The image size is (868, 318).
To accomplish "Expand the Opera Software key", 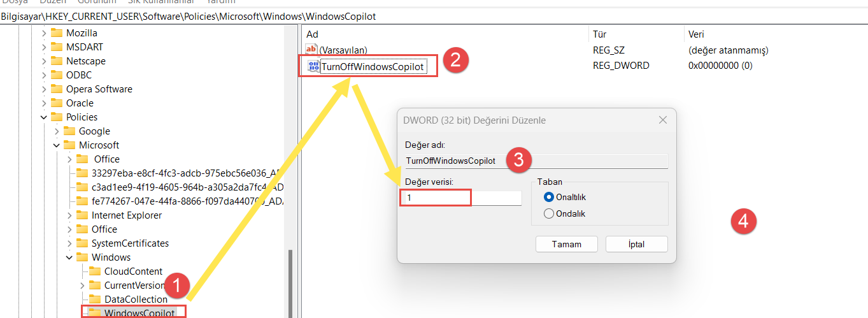I will point(44,89).
